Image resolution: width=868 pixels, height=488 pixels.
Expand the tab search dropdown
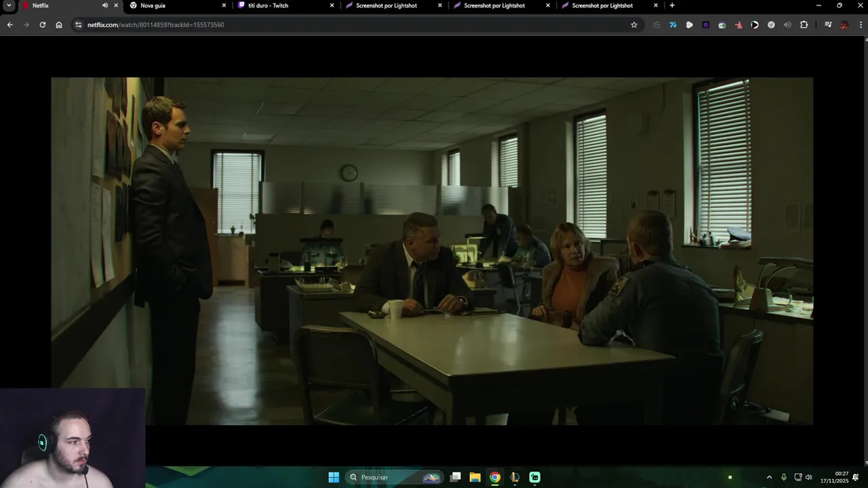[x=9, y=5]
